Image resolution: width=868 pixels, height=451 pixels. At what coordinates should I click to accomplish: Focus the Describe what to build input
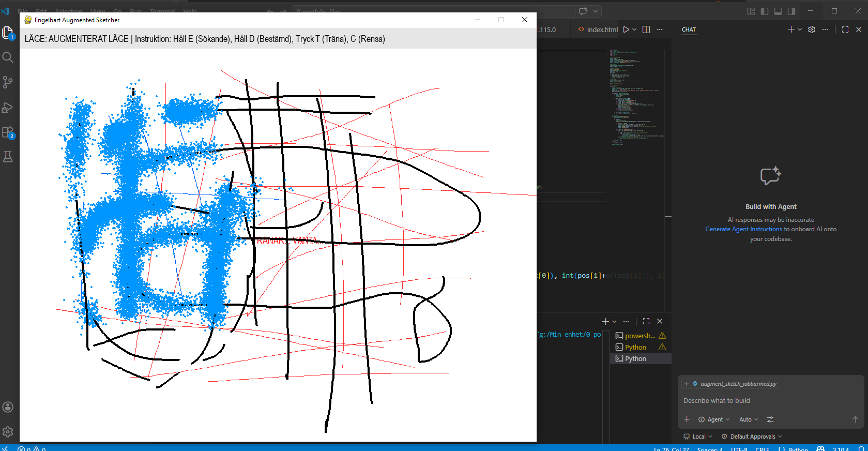(770, 401)
